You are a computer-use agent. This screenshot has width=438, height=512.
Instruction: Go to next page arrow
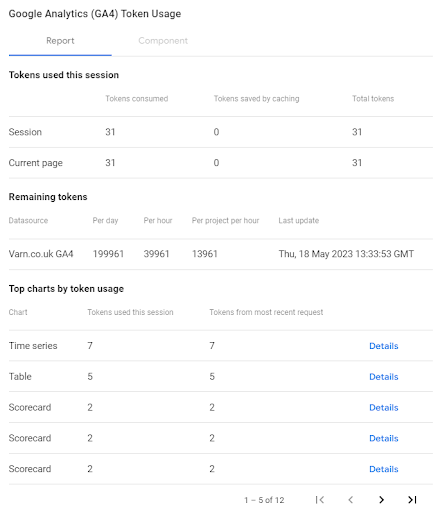[381, 499]
